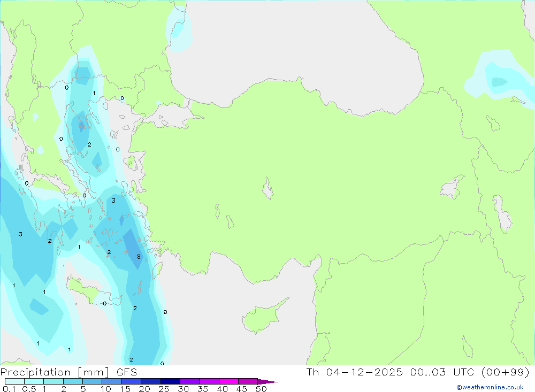Select the 2–5 mm legend color swatch
This screenshot has width=535, height=392.
tap(73, 381)
